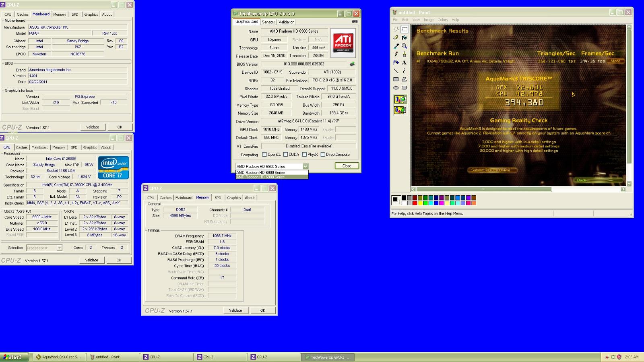The image size is (644, 362).
Task: Click the foreground/background color indicator box in Paint
Action: click(x=396, y=200)
